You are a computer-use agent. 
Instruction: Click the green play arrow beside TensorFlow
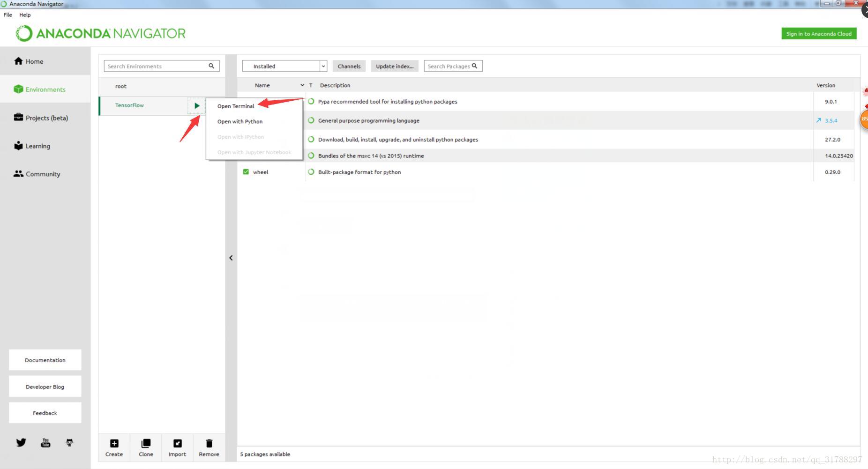point(197,106)
